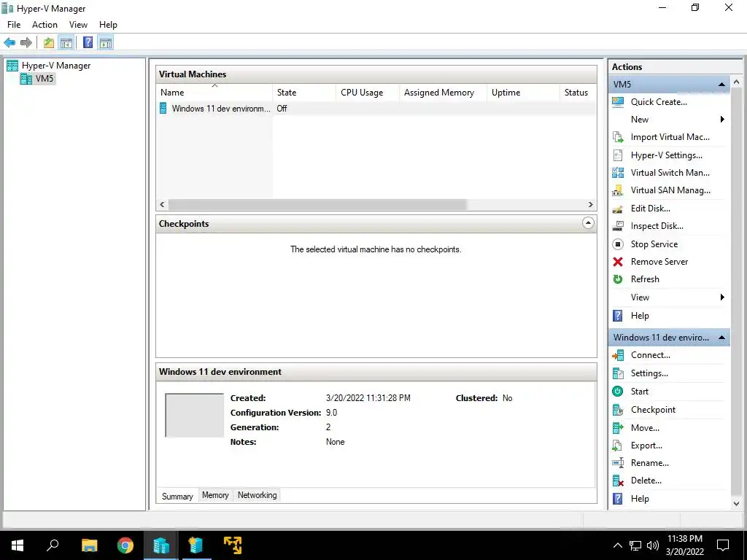Click the Inspect Disk icon
The image size is (747, 560).
(x=618, y=226)
